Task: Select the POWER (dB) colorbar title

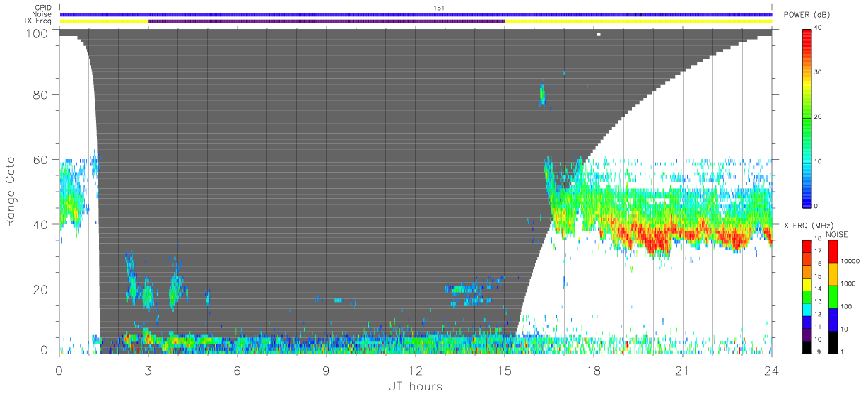Action: pos(807,15)
